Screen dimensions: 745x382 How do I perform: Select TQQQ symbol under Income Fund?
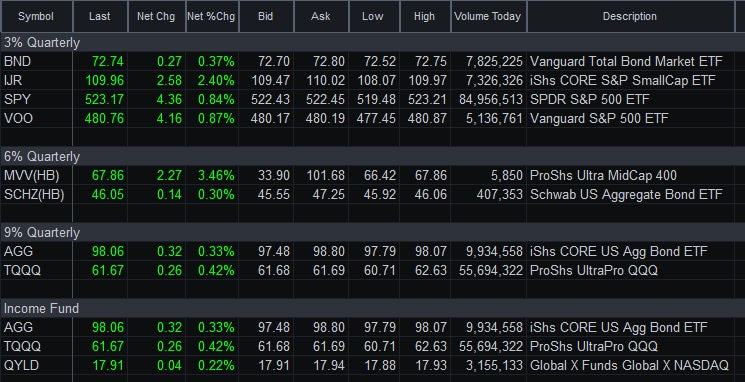[x=22, y=346]
